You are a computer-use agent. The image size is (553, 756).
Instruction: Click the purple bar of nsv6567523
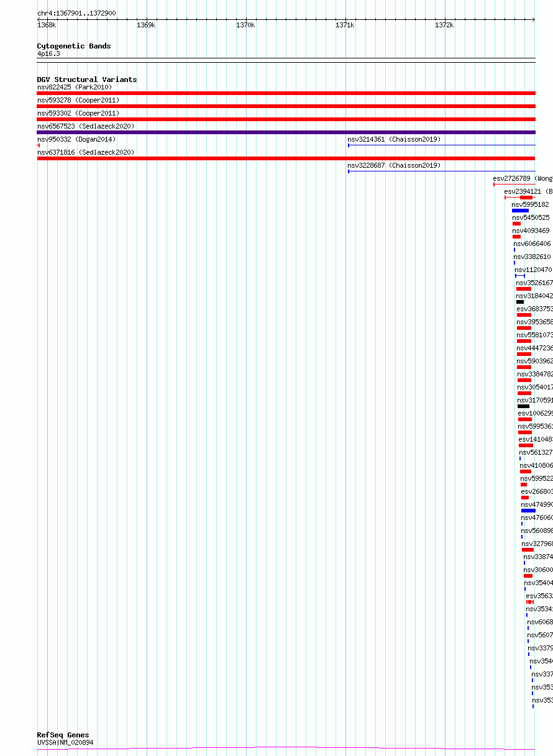click(286, 132)
